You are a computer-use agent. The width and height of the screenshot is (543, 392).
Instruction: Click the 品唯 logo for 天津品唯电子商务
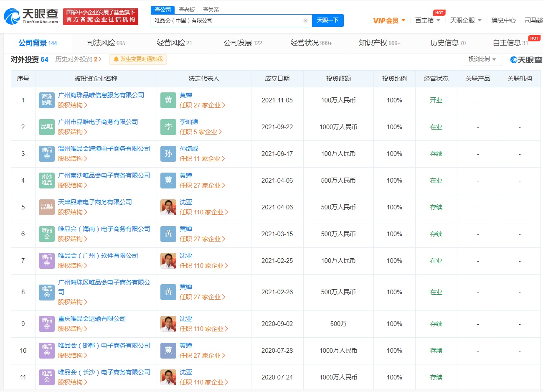(47, 207)
